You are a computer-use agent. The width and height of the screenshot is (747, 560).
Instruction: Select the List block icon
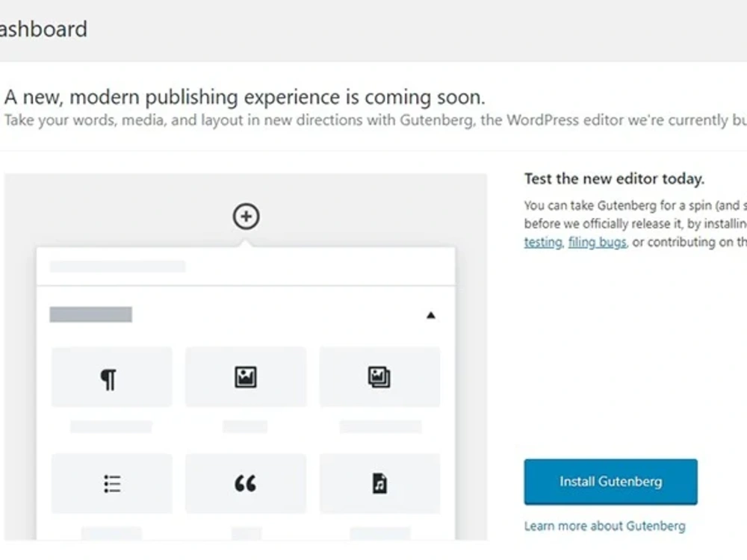(x=111, y=483)
